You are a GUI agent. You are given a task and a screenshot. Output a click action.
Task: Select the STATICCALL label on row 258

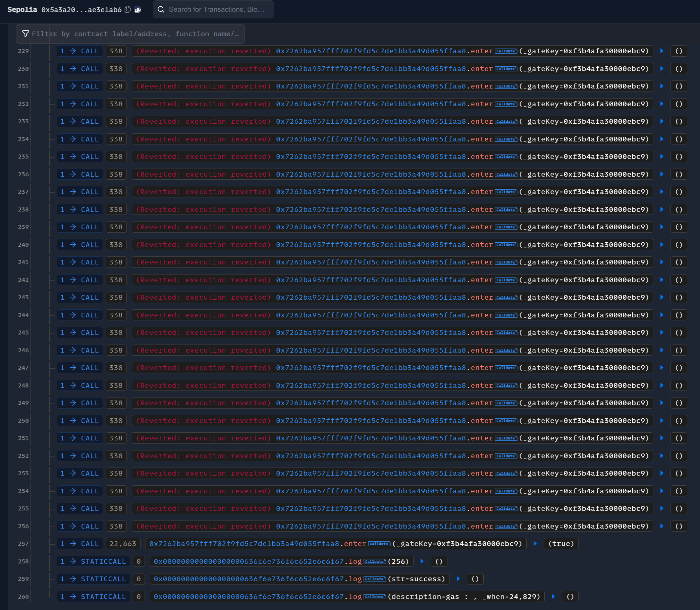(x=103, y=561)
